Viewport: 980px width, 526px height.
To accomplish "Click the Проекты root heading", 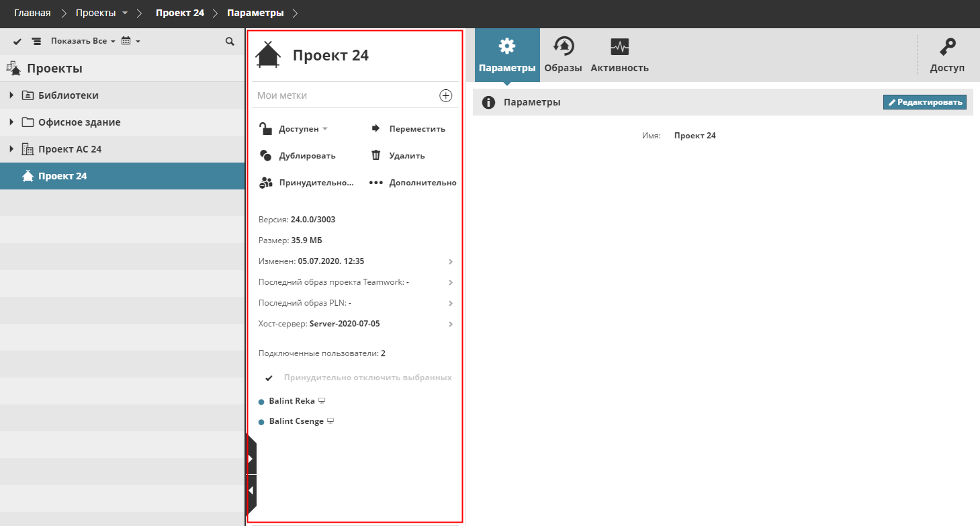I will pos(54,69).
